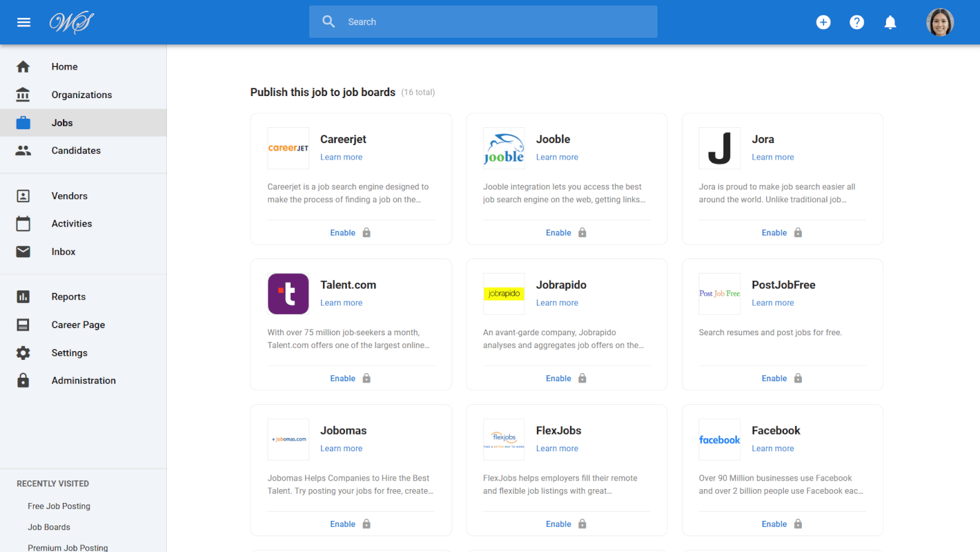Enable the Facebook job board
Image resolution: width=980 pixels, height=552 pixels.
[x=775, y=524]
